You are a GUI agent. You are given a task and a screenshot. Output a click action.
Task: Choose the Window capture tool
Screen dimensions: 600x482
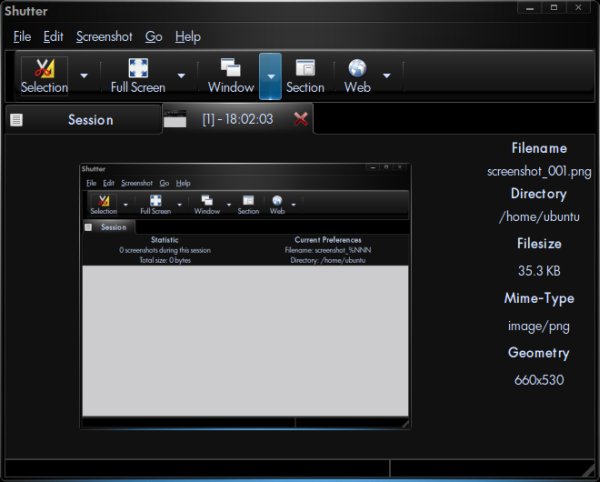coord(230,76)
